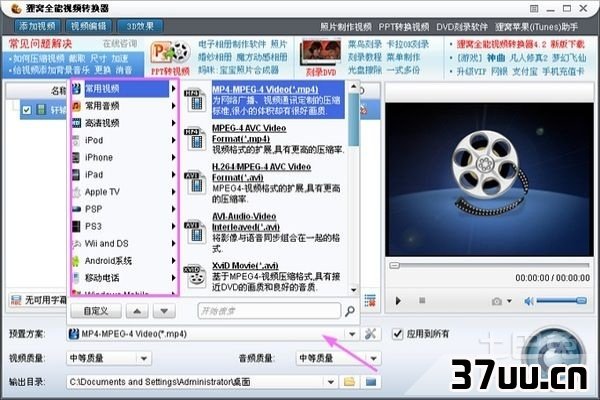Open 预置方案 preset dropdown
600x400 pixels.
[352, 334]
